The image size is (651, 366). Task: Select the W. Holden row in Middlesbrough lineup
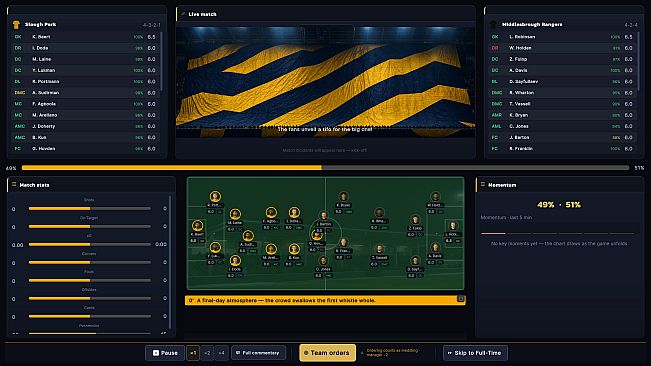pyautogui.click(x=562, y=48)
